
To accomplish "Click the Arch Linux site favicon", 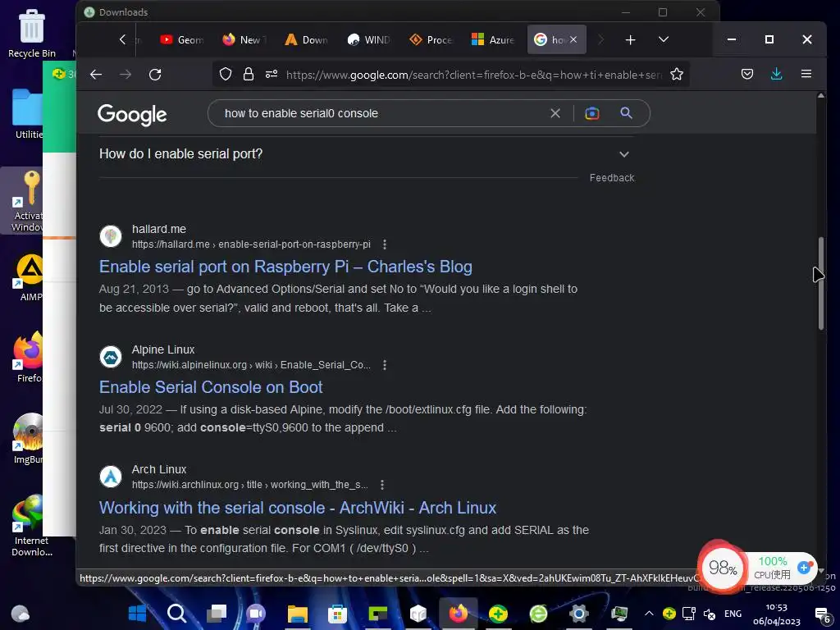I will (111, 477).
